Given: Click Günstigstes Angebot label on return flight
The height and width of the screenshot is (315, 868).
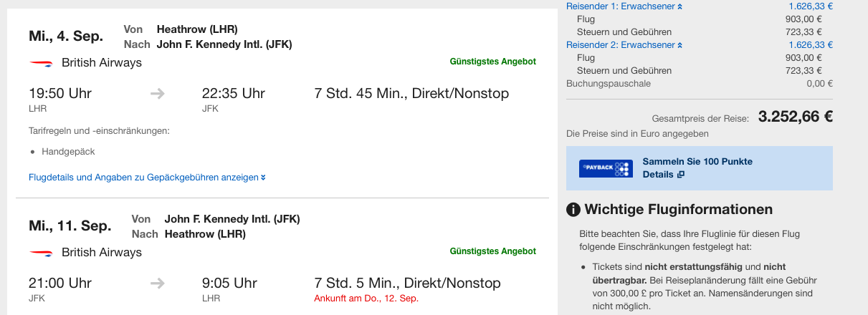Looking at the screenshot, I should (492, 251).
